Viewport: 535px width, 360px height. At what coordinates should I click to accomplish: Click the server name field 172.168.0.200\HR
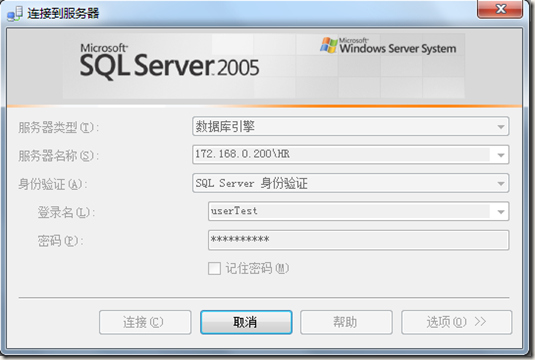tap(350, 155)
